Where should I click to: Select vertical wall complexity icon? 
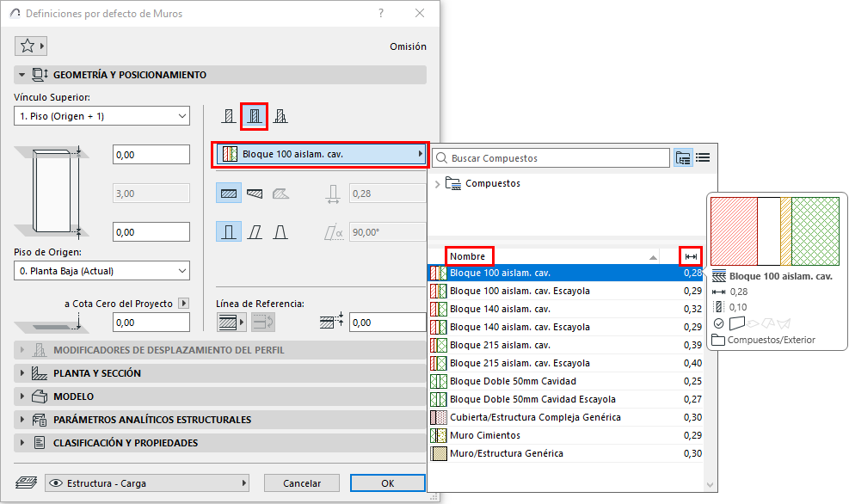coord(229,232)
